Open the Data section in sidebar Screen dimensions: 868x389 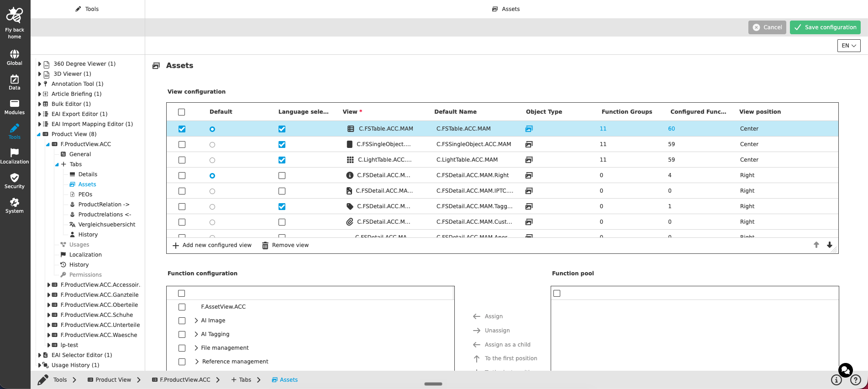click(x=15, y=82)
